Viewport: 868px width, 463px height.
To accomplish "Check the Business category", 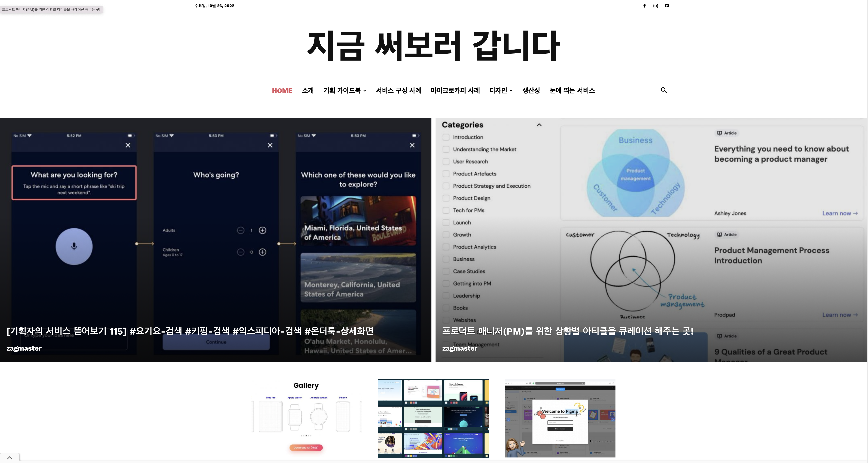I will tap(446, 259).
